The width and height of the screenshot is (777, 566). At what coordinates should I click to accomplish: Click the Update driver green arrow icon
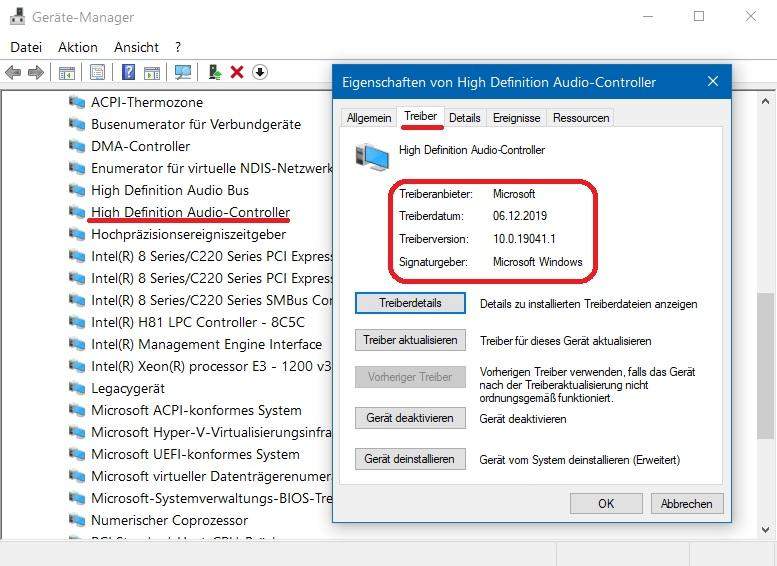point(215,72)
